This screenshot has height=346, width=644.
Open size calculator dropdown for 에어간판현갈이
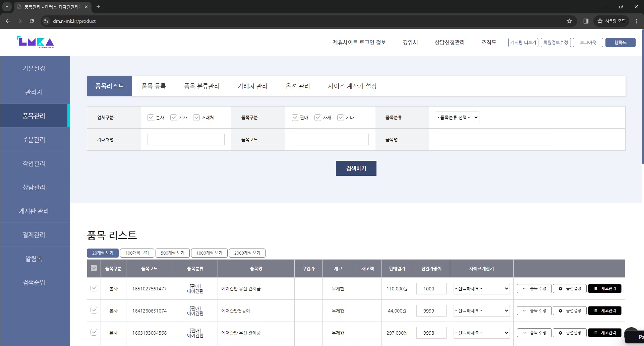click(x=481, y=310)
